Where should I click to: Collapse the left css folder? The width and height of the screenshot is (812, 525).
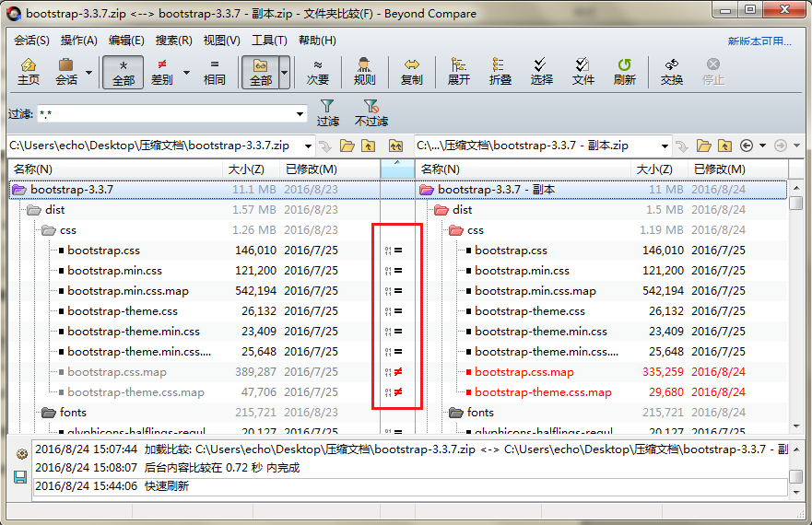49,230
